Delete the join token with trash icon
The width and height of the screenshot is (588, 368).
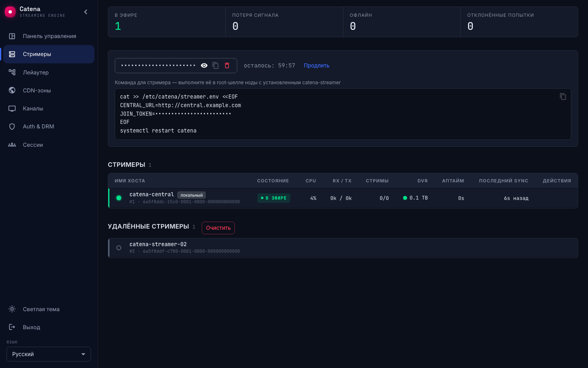click(x=227, y=65)
